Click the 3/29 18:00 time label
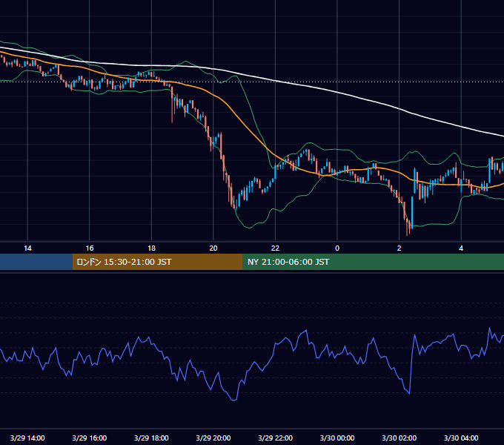 click(x=151, y=438)
